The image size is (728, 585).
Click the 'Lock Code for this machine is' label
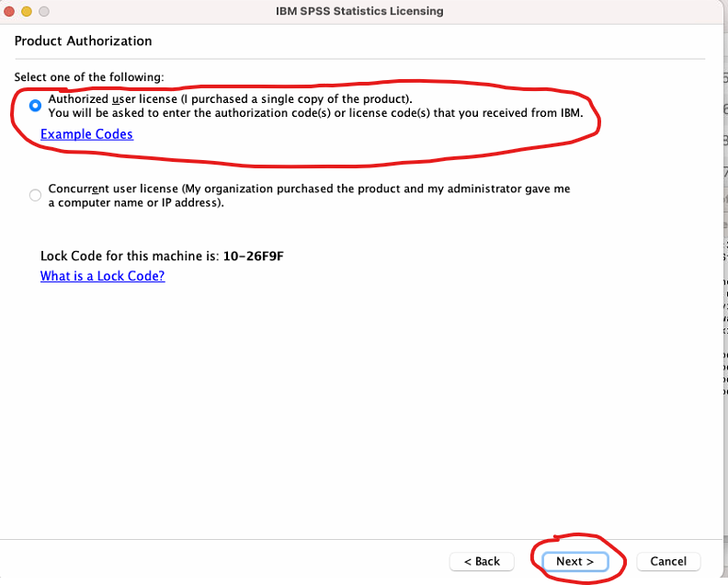coord(130,256)
